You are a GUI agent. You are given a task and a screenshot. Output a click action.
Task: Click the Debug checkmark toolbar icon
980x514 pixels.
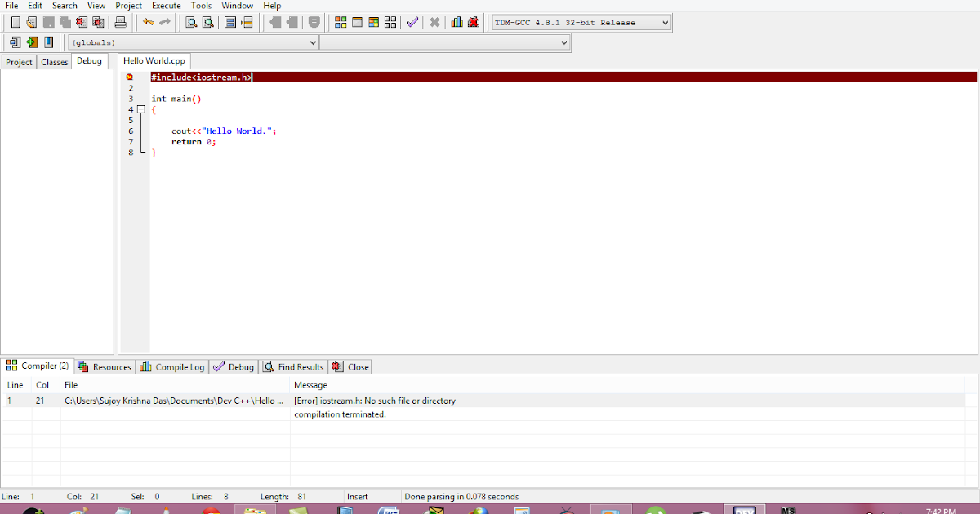pyautogui.click(x=412, y=22)
